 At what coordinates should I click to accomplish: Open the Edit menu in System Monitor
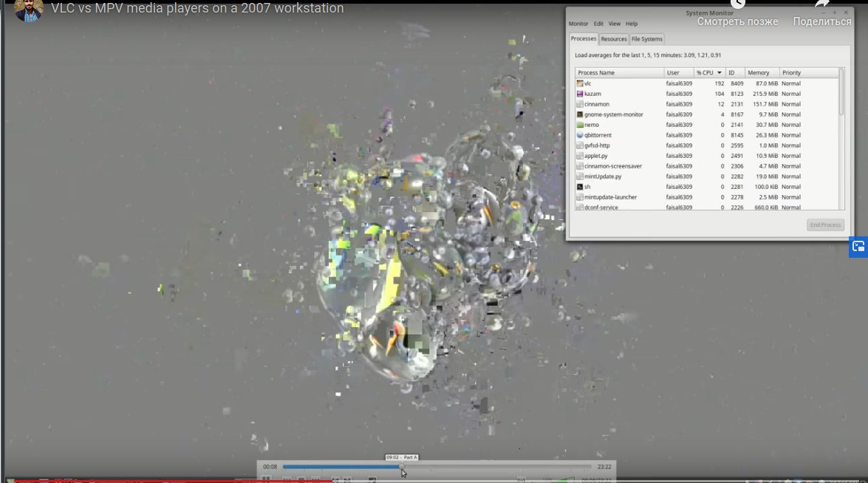[598, 24]
